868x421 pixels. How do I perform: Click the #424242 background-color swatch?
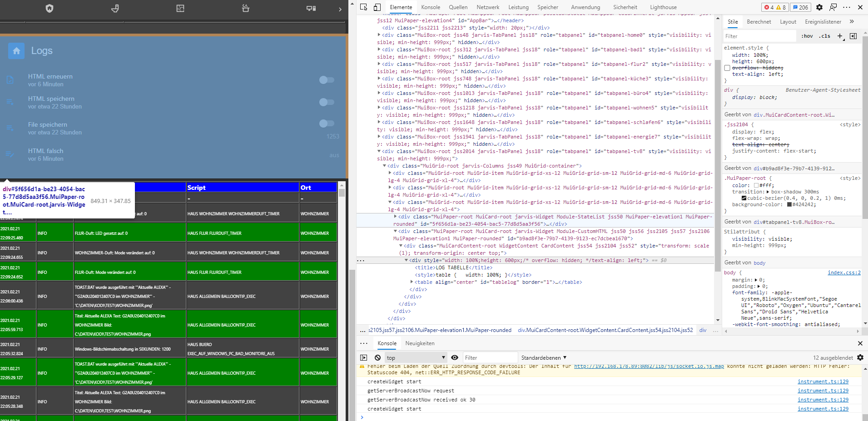(789, 204)
